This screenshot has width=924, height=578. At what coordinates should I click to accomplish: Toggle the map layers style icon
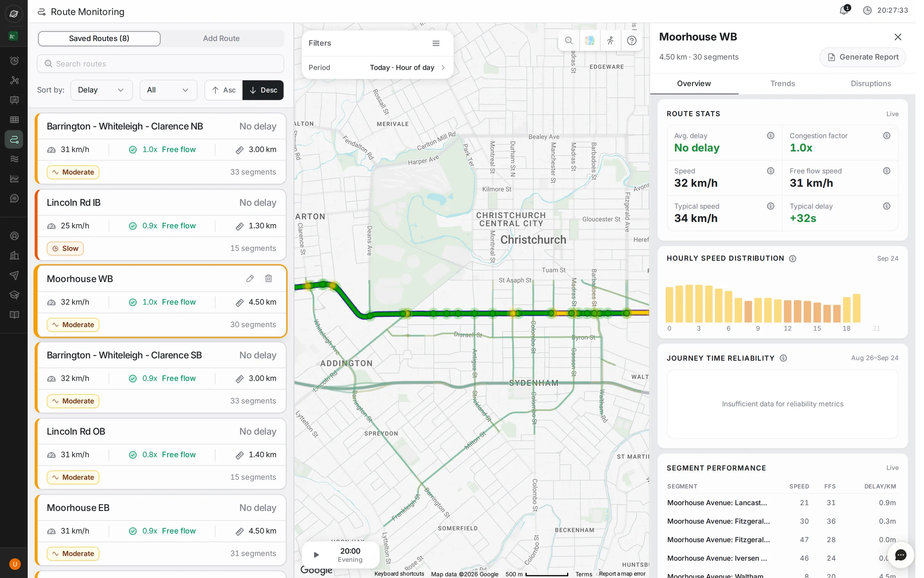pyautogui.click(x=589, y=40)
